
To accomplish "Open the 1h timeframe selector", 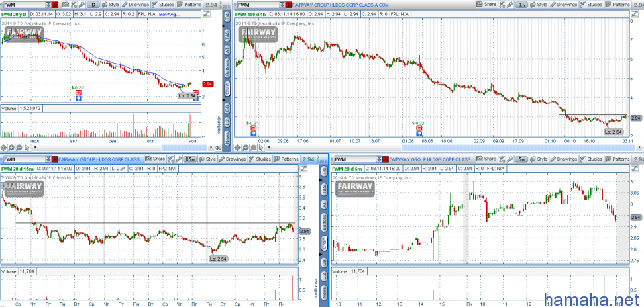I will (x=522, y=5).
